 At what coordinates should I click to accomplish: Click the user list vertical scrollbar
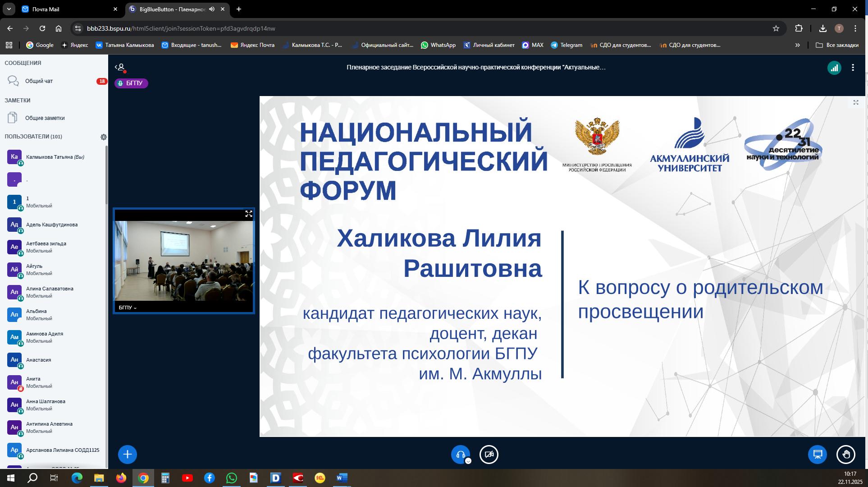tap(106, 175)
